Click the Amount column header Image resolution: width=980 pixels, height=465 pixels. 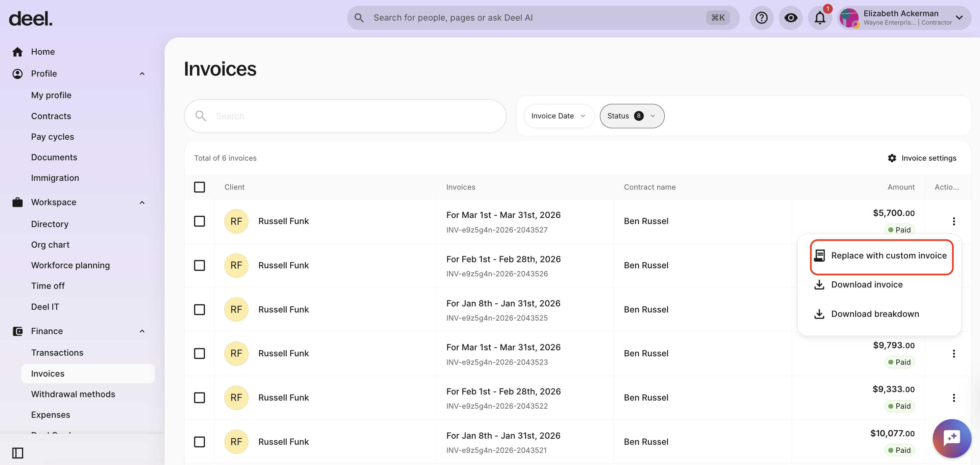point(901,187)
